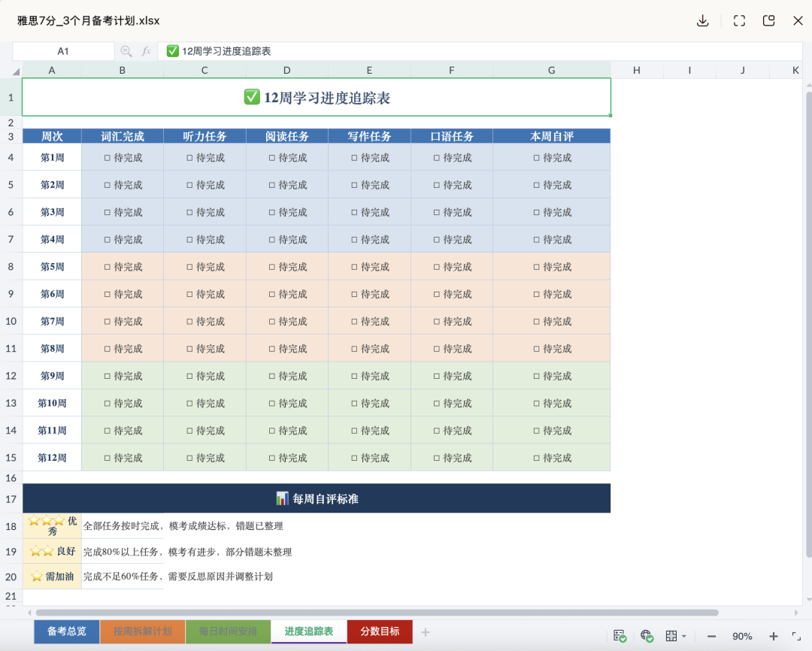
Task: Switch to 备考总览 sheet tab
Action: (x=67, y=631)
